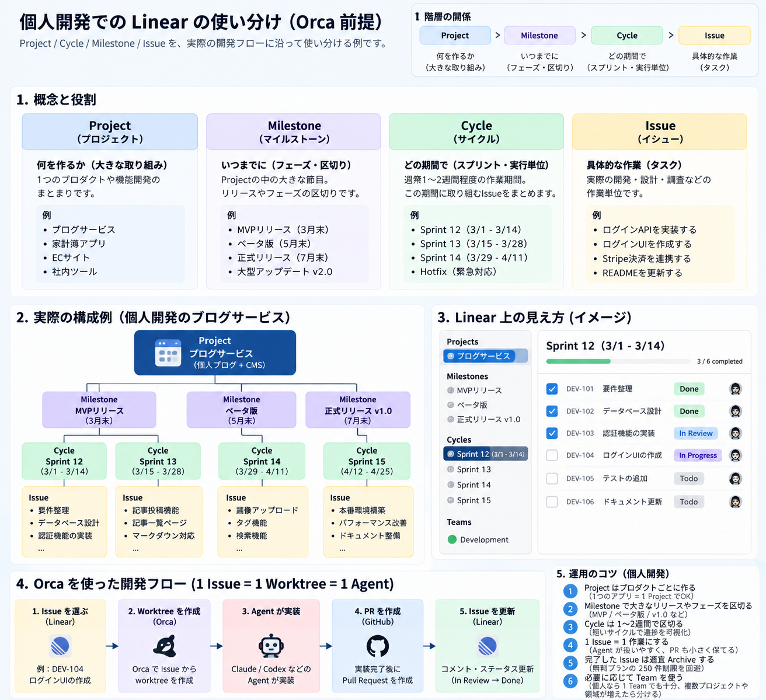Click the icon beside Sprint 15 in Cycles list
Viewport: 766px width, 700px height.
pyautogui.click(x=451, y=500)
